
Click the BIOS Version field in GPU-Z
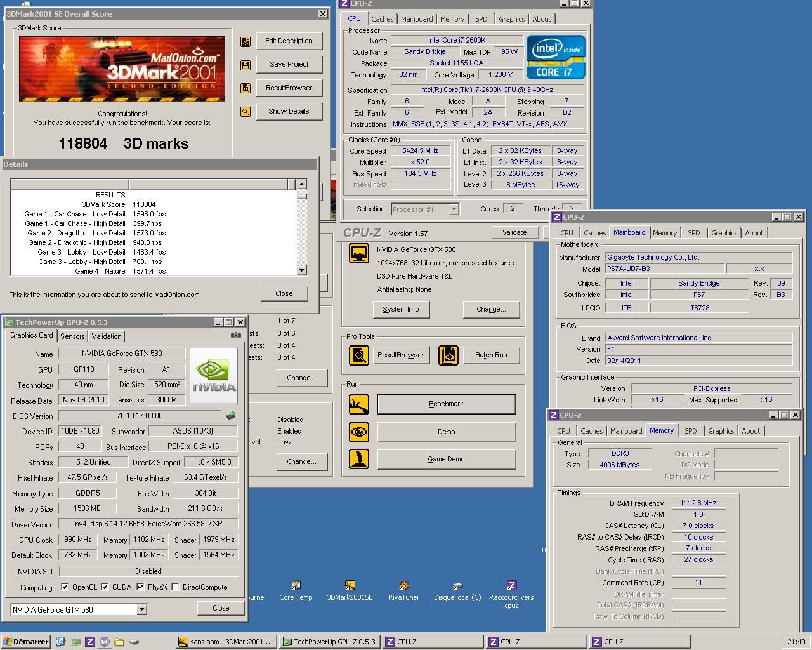(x=140, y=416)
